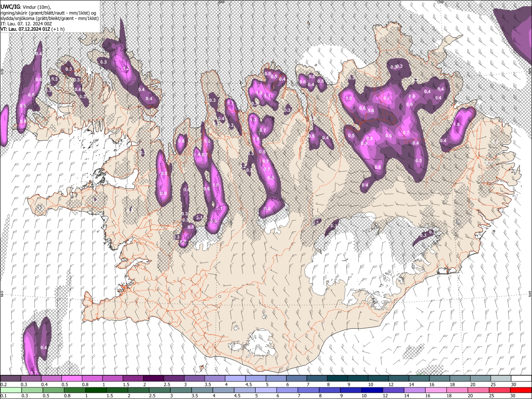Click the 0.2 label in the upper legend
This screenshot has height=399, width=532.
[3, 384]
